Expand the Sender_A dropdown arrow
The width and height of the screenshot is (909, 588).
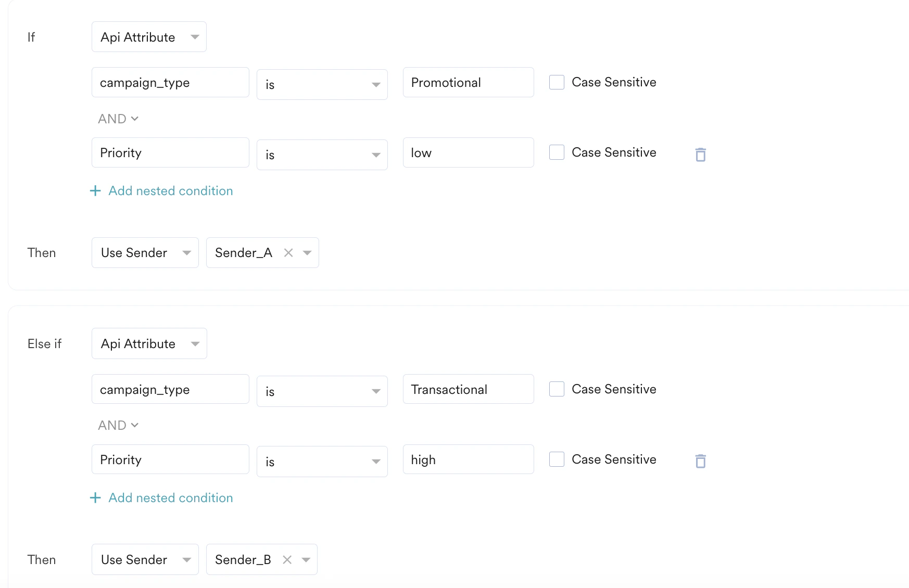(x=307, y=253)
